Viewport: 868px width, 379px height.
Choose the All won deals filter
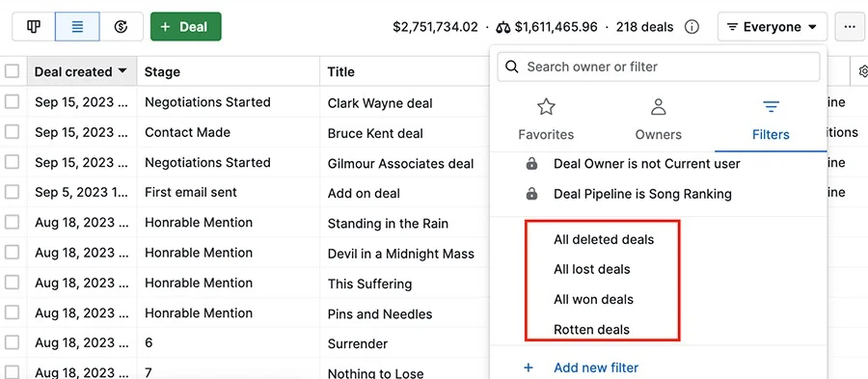point(593,299)
